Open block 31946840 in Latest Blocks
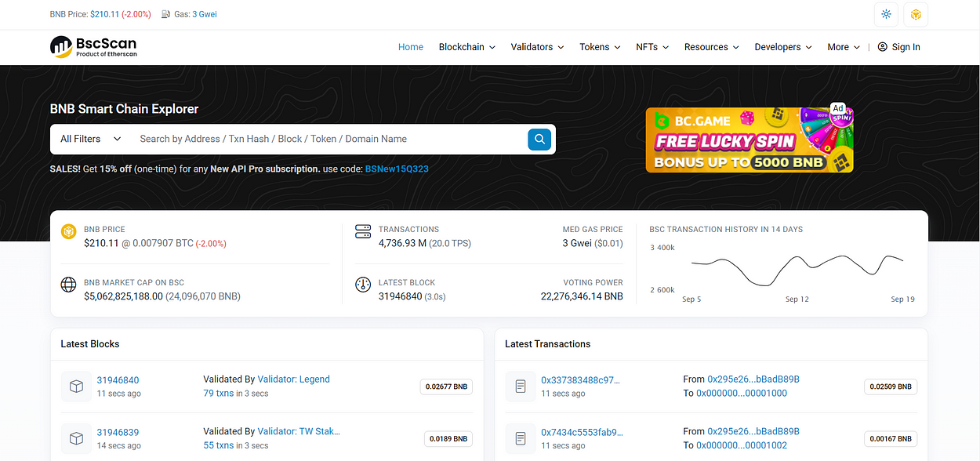Image resolution: width=980 pixels, height=461 pixels. 118,380
